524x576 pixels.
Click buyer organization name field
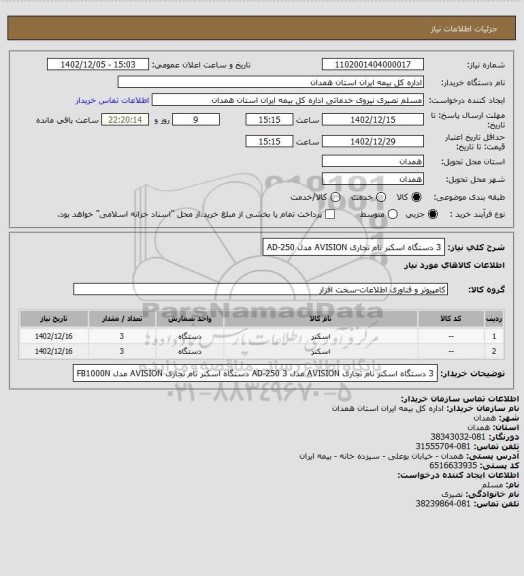coord(270,82)
